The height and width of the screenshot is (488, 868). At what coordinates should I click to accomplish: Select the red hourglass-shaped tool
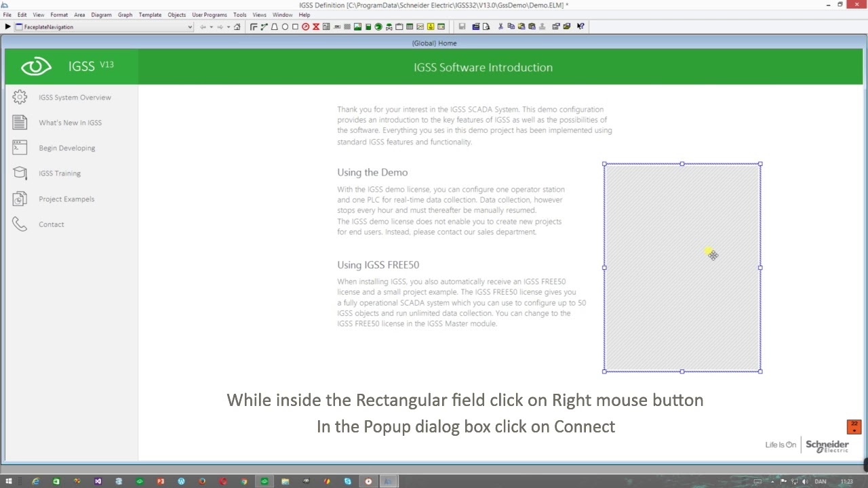click(315, 27)
